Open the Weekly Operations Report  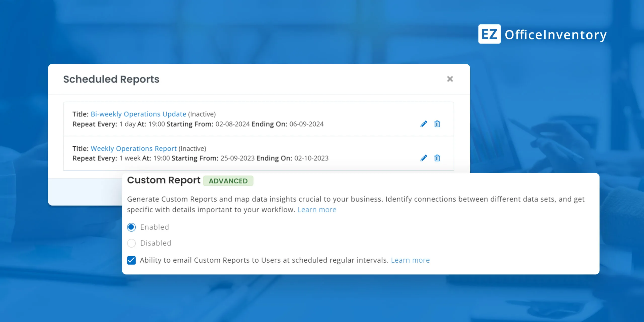(x=134, y=148)
